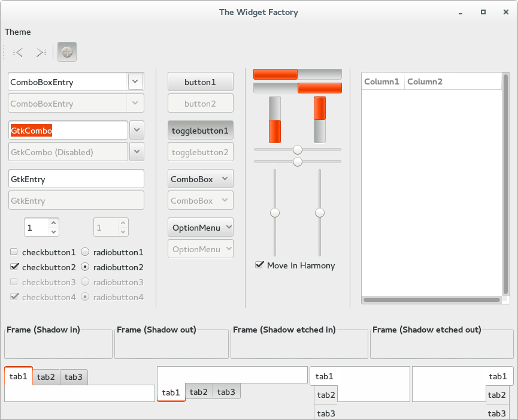Increase the value of the enabled spin button
The image size is (518, 420).
(53, 223)
